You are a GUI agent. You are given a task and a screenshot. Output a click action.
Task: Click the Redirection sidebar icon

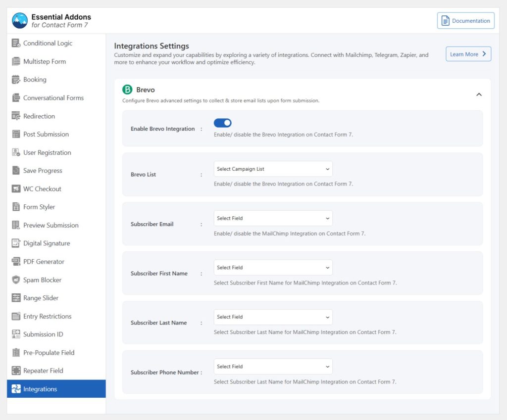pos(16,116)
